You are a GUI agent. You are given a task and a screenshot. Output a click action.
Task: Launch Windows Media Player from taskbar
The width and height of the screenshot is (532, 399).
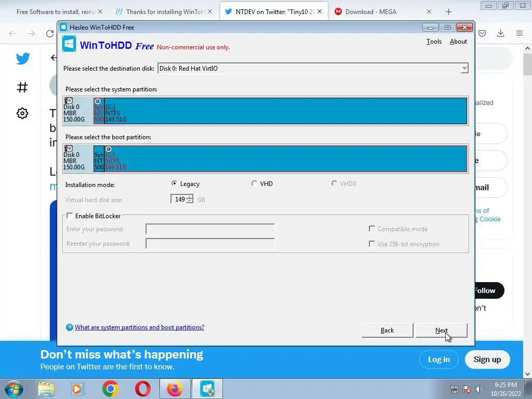click(78, 389)
